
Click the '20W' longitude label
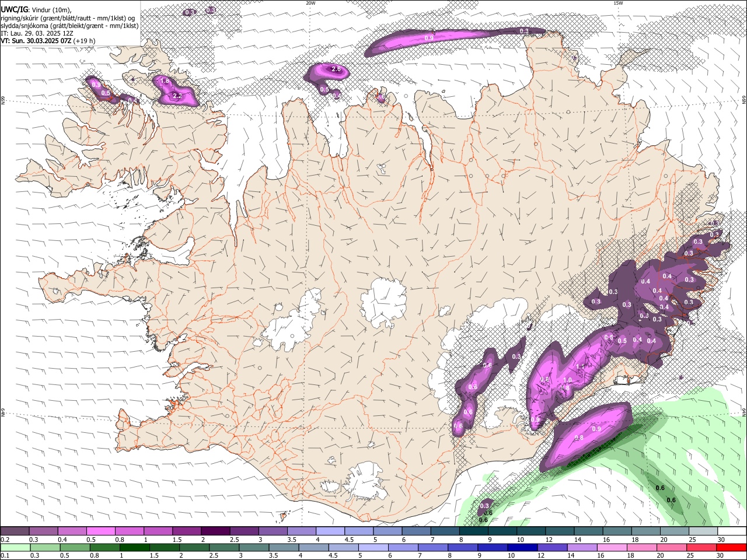[311, 3]
